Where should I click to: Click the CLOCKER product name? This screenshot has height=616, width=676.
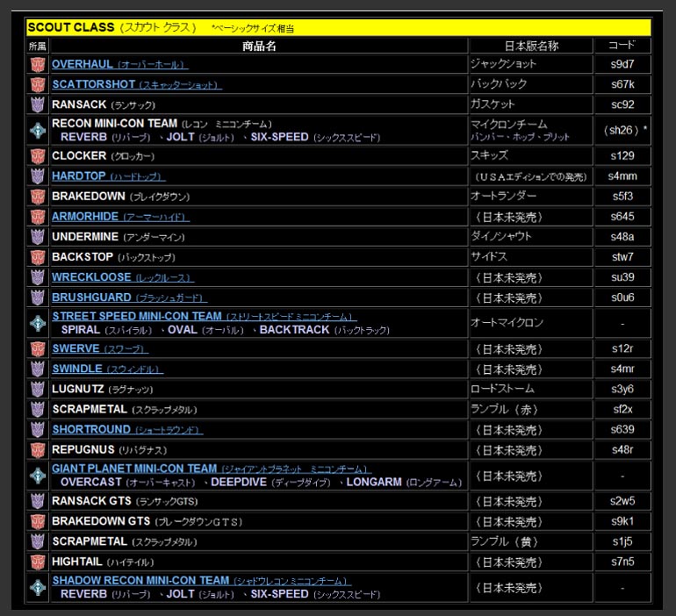click(x=103, y=156)
